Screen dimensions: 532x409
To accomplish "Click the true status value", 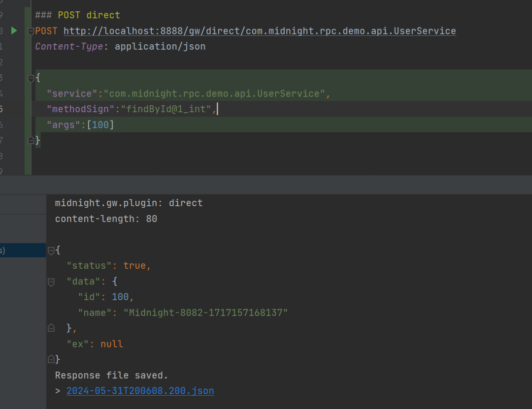I will tap(134, 266).
